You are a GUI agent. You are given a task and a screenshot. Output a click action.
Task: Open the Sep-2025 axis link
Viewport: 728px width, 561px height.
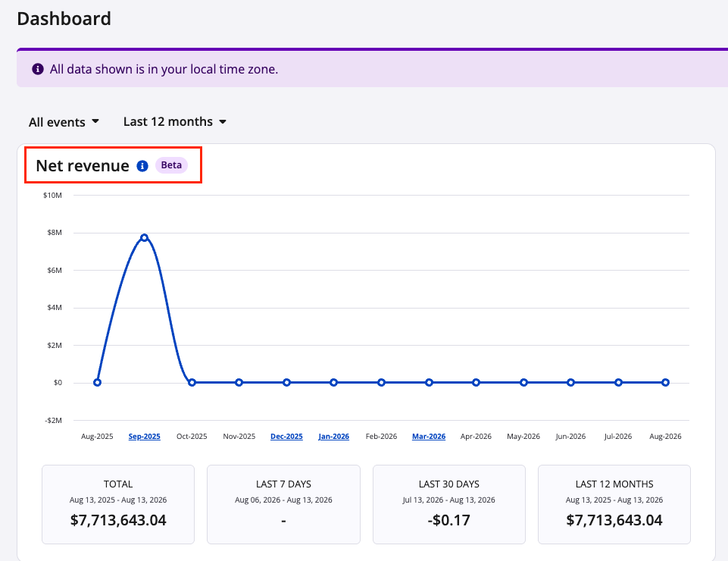tap(145, 437)
